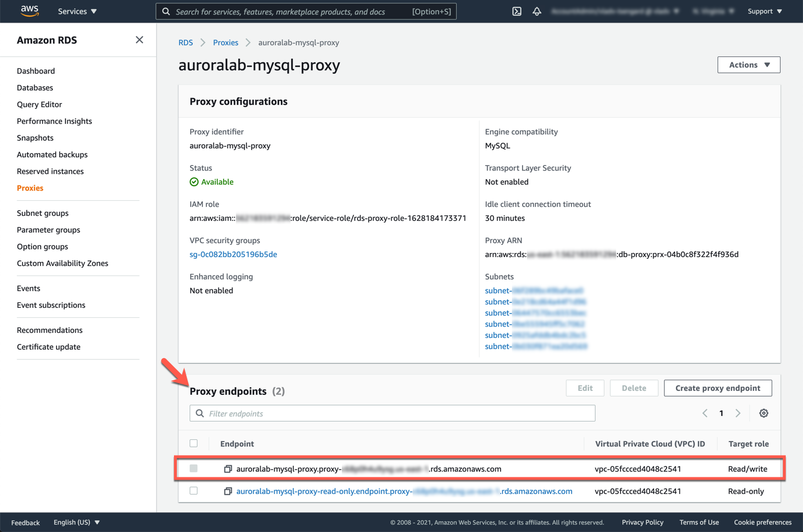
Task: Open endpoints table settings gear
Action: [x=763, y=413]
